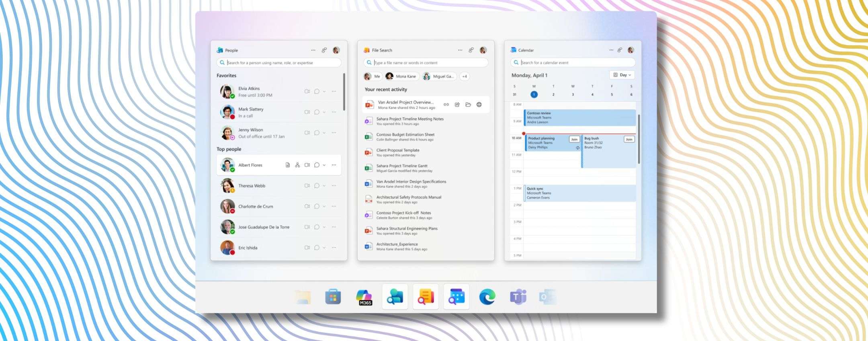Viewport: 868px width, 341px height.
Task: Expand chat options for Jenny Wilson
Action: tap(324, 133)
